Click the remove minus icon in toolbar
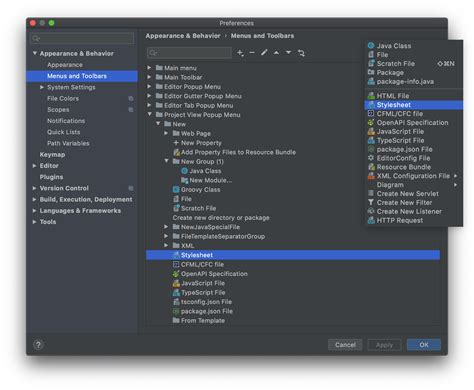474x390 pixels. 252,53
